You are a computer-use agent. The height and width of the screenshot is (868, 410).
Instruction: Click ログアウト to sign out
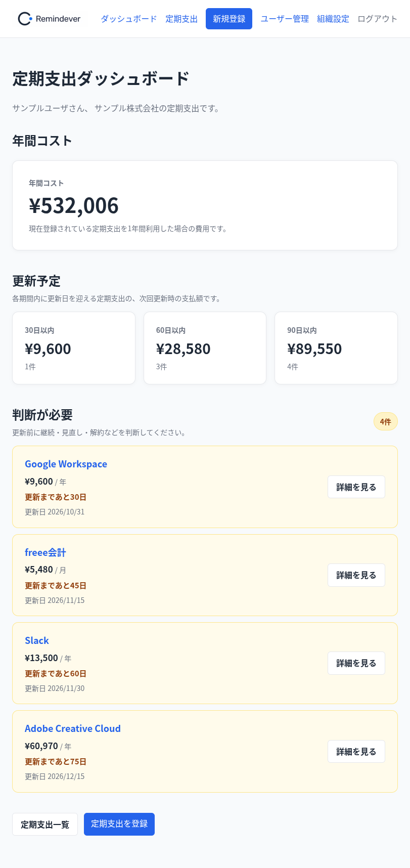point(378,19)
